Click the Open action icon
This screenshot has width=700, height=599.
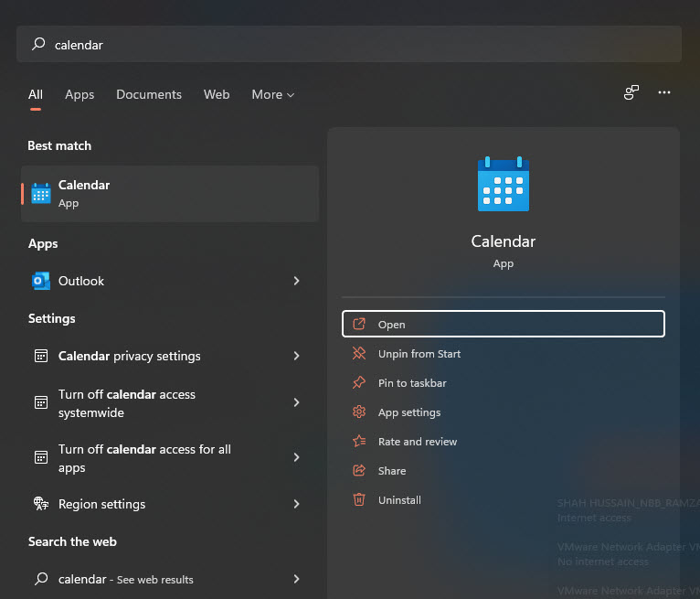359,324
